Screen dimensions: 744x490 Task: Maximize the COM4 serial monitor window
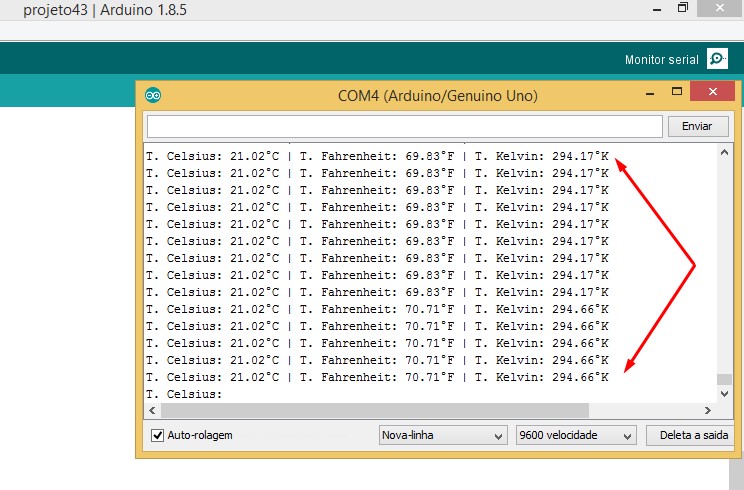click(x=677, y=92)
